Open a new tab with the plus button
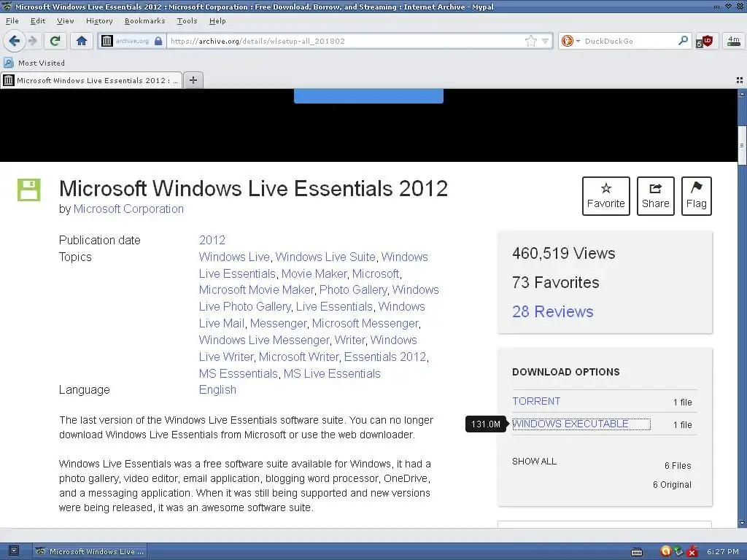The width and height of the screenshot is (747, 560). (x=193, y=80)
